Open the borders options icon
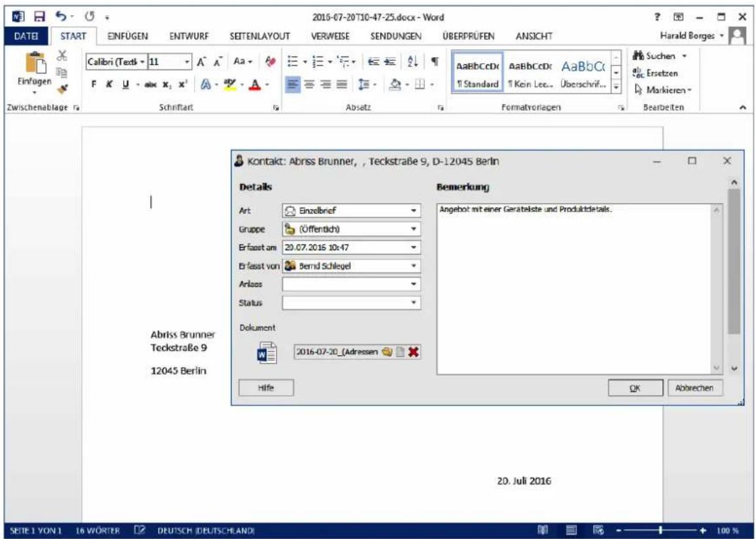756x539 pixels. tap(421, 85)
